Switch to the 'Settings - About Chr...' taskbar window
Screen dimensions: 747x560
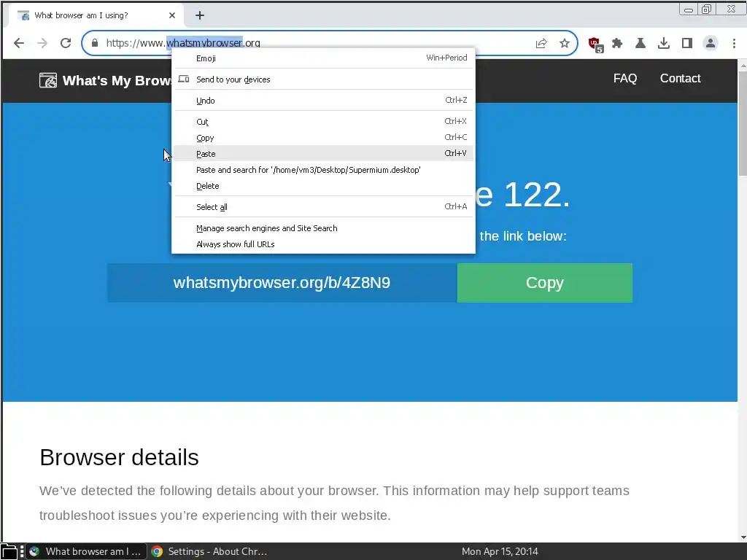[209, 551]
